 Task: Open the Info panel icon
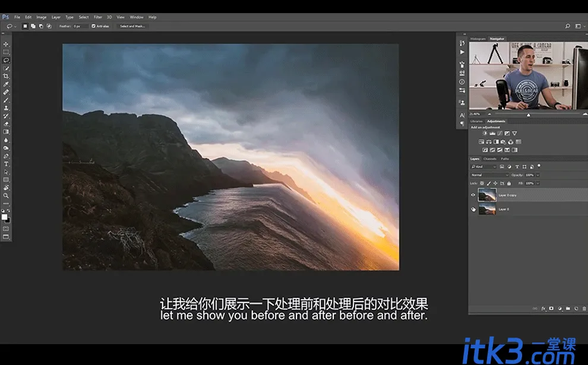tap(462, 82)
